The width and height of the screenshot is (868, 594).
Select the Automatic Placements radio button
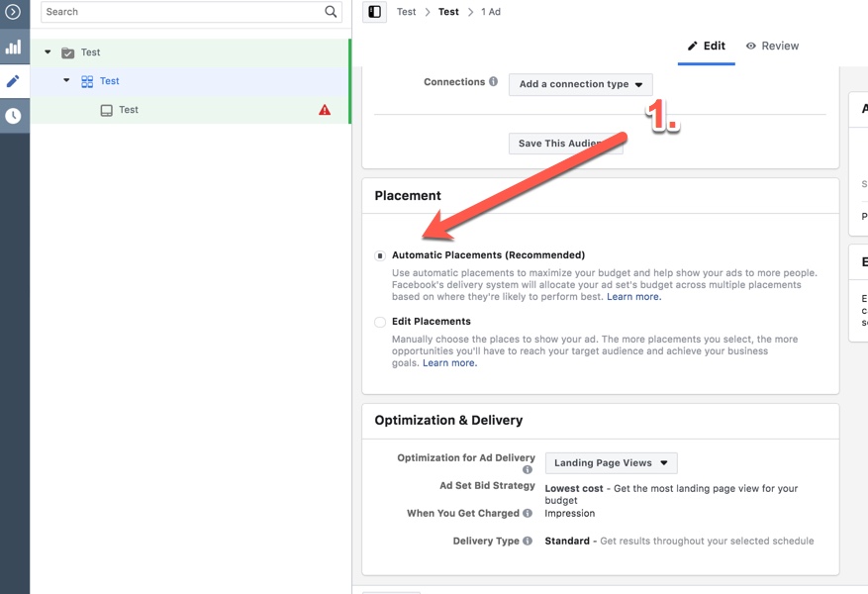pyautogui.click(x=379, y=254)
